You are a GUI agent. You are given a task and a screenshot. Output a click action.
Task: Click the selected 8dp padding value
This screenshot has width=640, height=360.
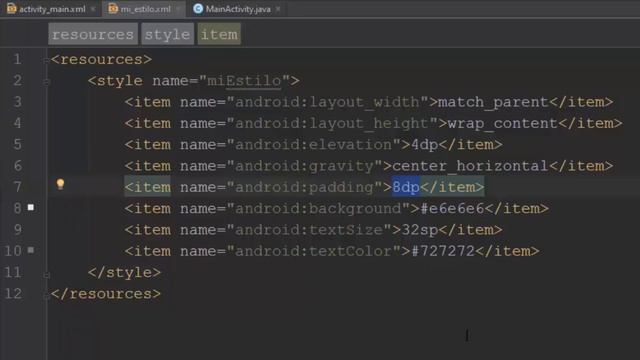click(406, 187)
